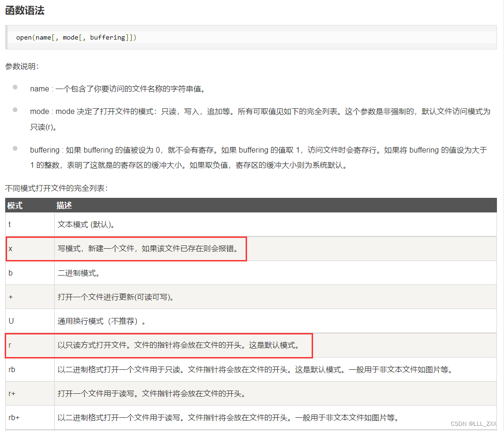
Task: Click the 写模式，新建一个文件 description
Action: coord(148,249)
